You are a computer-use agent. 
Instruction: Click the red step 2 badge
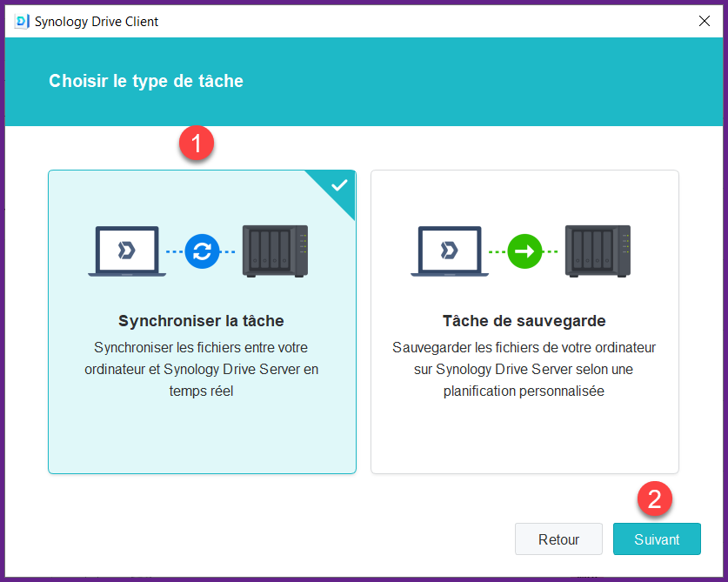(x=655, y=498)
